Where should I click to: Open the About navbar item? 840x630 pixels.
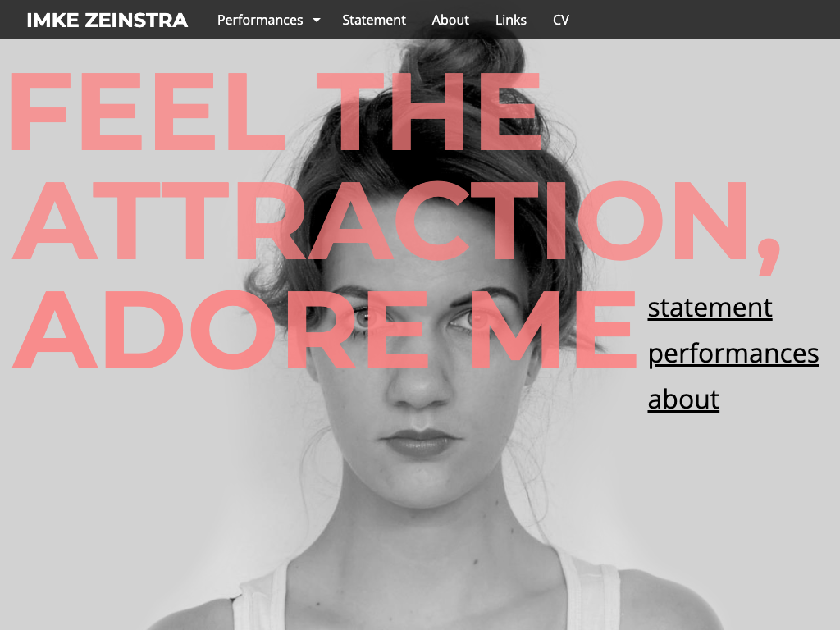pos(450,20)
